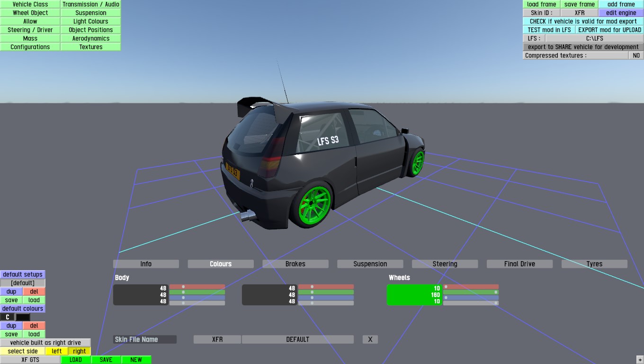
Task: Open the Textures panel
Action: pyautogui.click(x=91, y=47)
